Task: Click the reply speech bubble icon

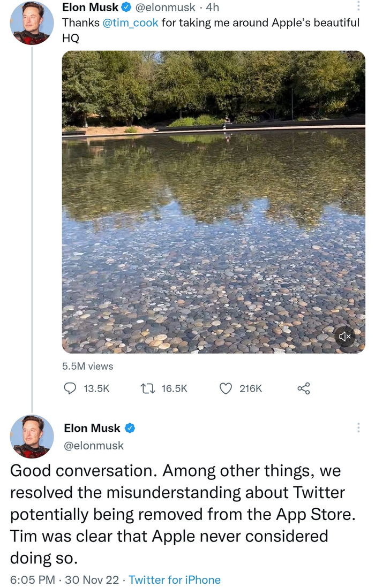Action: pyautogui.click(x=70, y=388)
